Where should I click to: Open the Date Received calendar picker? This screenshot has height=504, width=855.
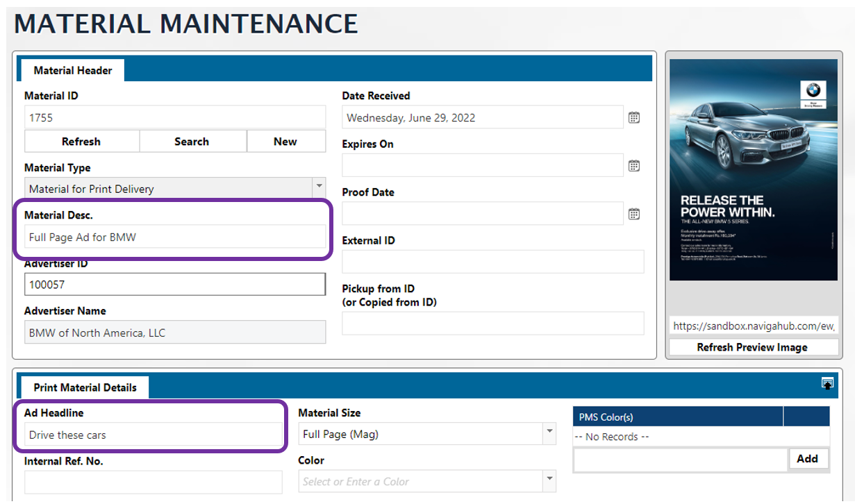click(x=633, y=118)
